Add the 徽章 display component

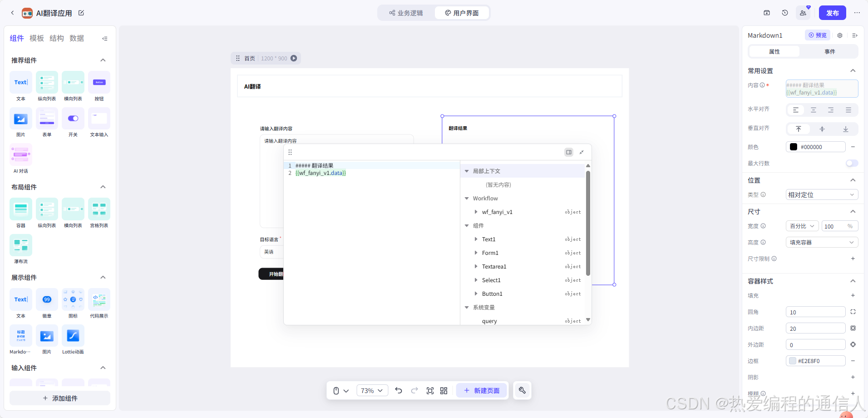coord(47,299)
